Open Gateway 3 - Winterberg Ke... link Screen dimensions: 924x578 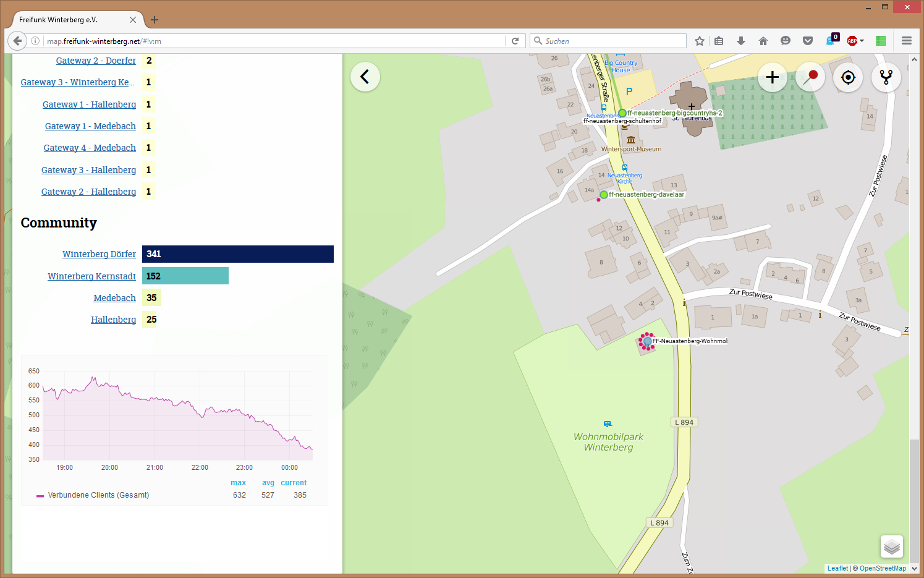(77, 82)
